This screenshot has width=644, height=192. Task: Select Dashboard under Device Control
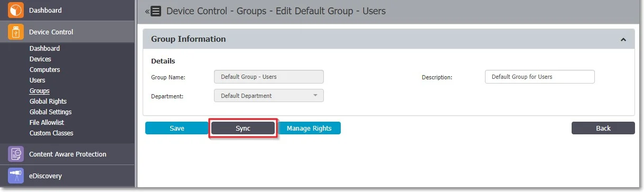click(x=44, y=48)
